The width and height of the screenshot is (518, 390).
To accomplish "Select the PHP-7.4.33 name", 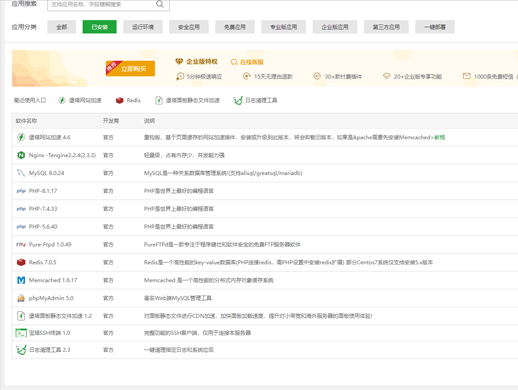I will click(43, 209).
